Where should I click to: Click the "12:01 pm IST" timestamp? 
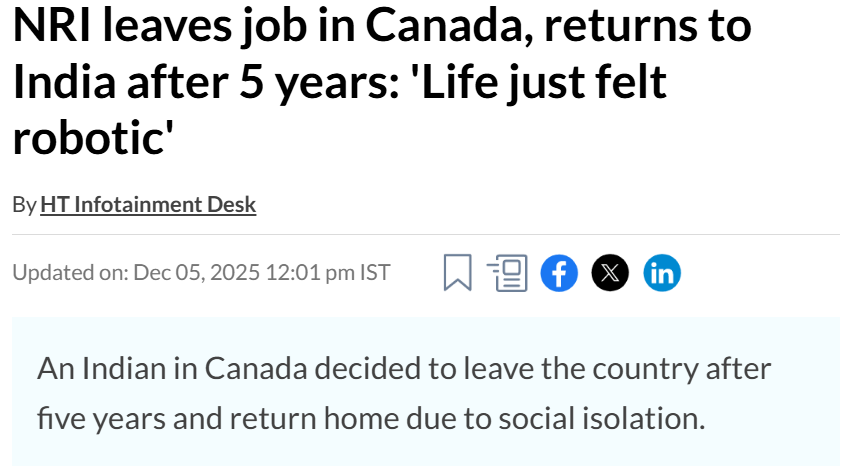coord(327,273)
